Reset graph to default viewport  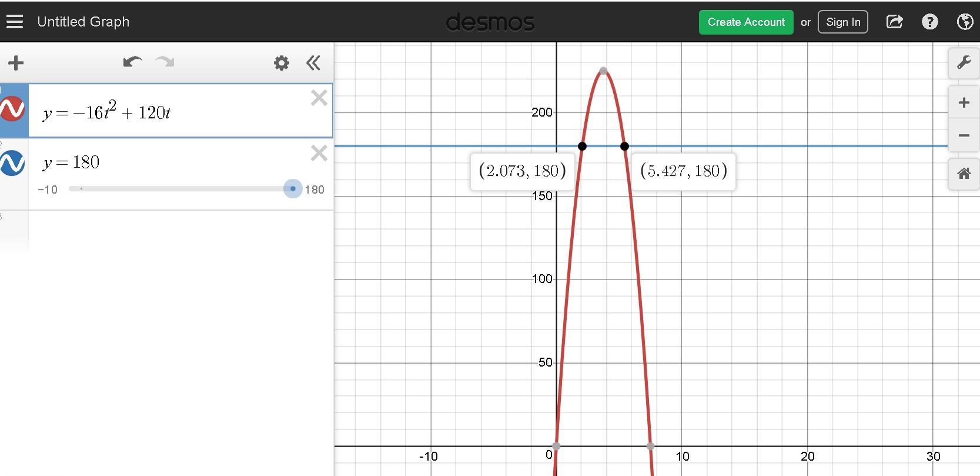[964, 174]
